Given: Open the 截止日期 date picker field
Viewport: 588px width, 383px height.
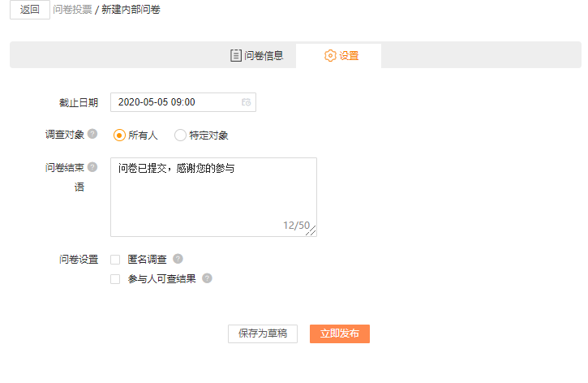Looking at the screenshot, I should point(183,102).
